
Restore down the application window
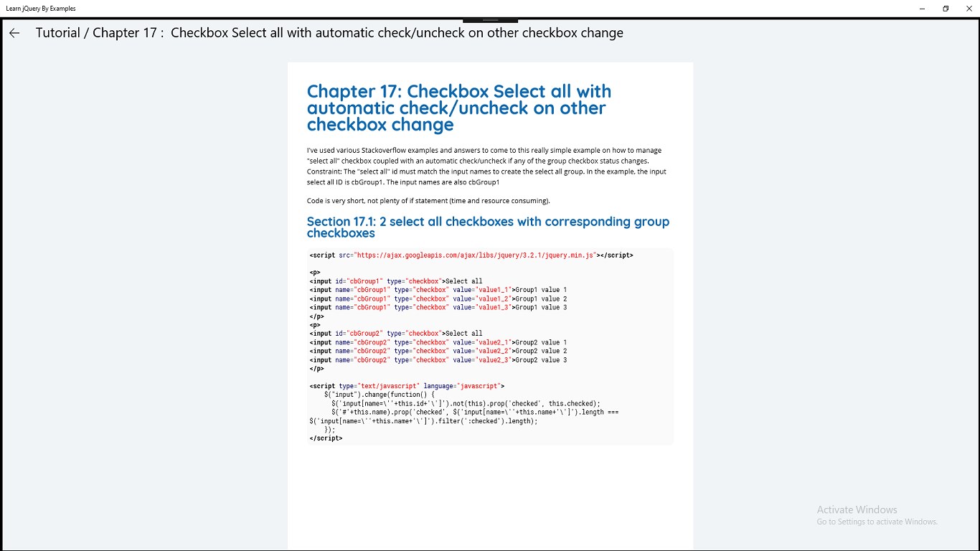(946, 9)
